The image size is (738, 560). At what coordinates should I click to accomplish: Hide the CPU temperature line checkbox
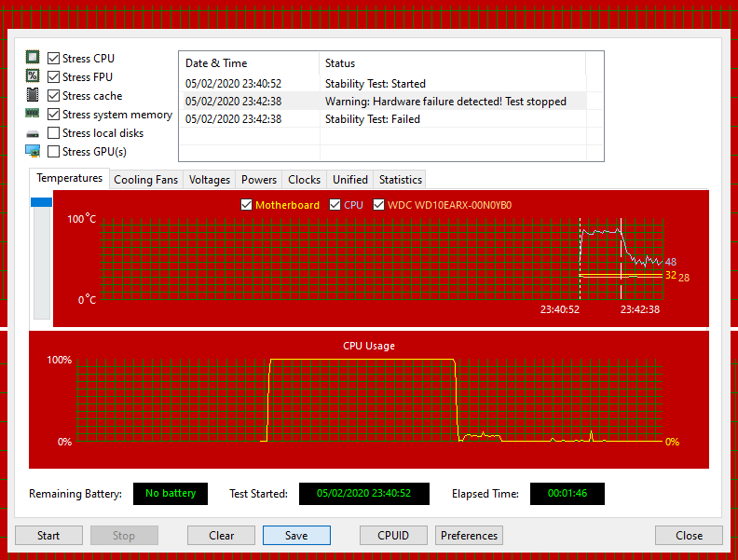pyautogui.click(x=335, y=205)
